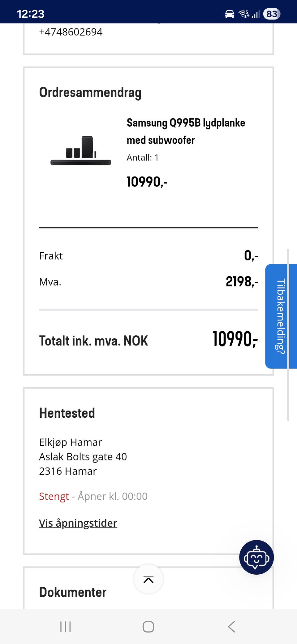Open the chatbot assistant icon
Viewport: 297px width, 644px height.
[x=256, y=557]
